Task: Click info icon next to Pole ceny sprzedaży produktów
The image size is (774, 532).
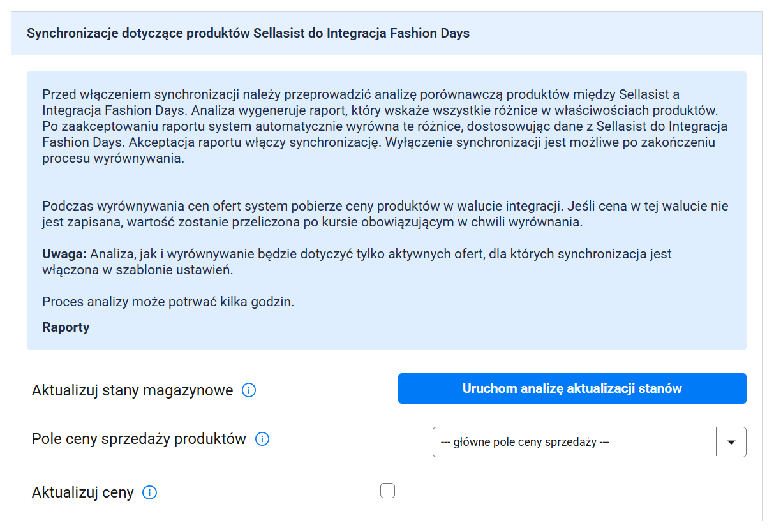Action: point(262,439)
